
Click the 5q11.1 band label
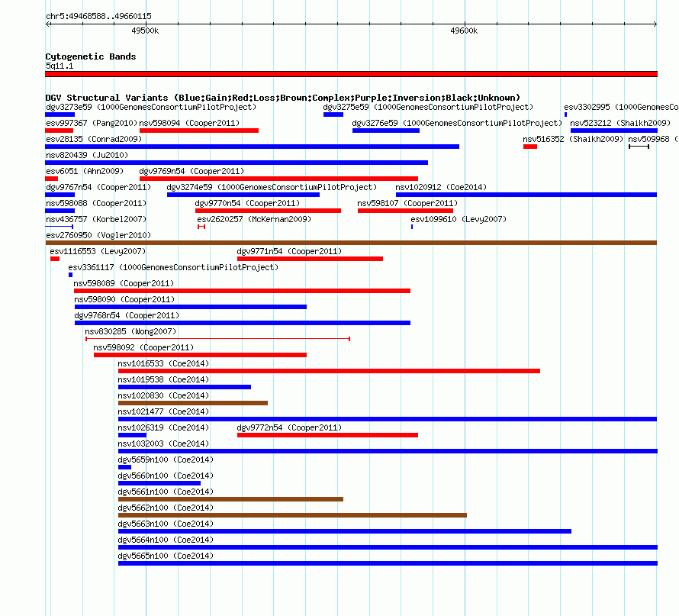[60, 66]
